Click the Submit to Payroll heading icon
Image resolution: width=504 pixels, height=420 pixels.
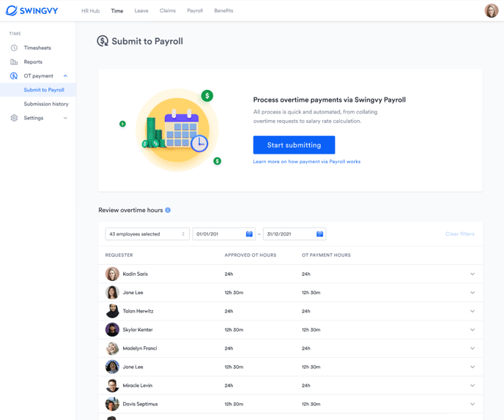click(x=103, y=41)
